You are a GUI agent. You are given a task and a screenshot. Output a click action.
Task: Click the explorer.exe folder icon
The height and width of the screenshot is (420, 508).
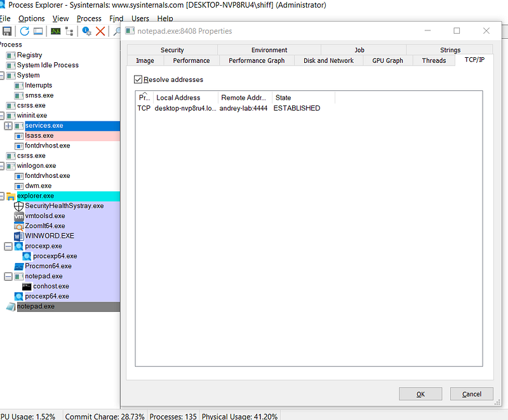11,196
